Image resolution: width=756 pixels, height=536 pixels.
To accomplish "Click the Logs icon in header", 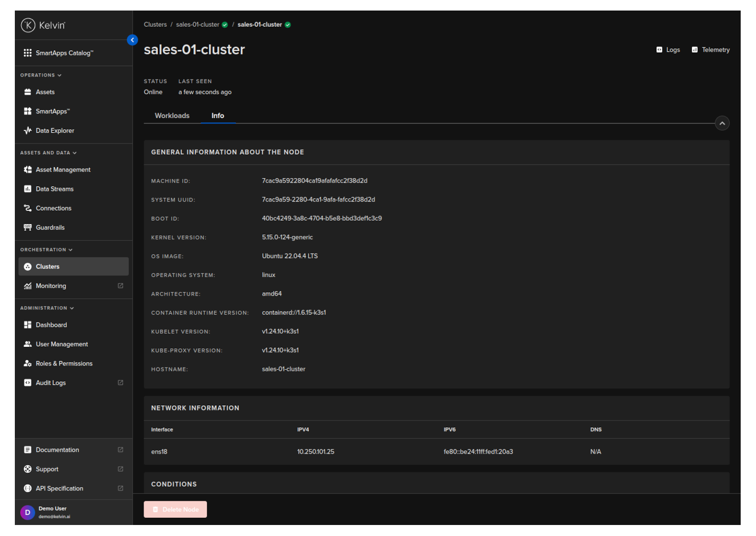I will [659, 50].
